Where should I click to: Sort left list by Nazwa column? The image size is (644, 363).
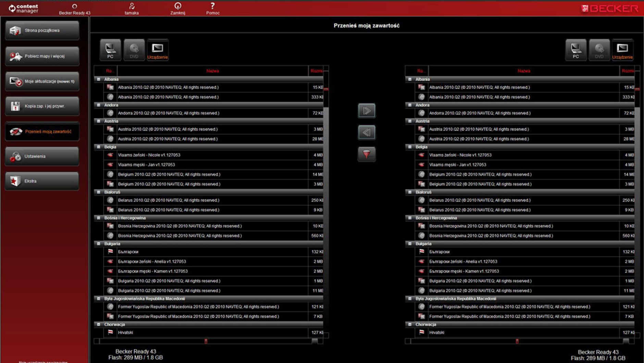pos(213,71)
